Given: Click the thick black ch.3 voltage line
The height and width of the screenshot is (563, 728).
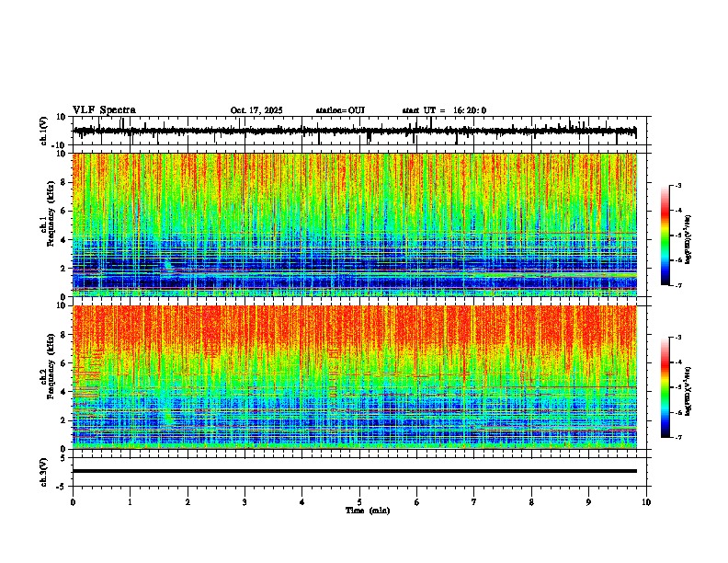Looking at the screenshot, I should [x=355, y=471].
